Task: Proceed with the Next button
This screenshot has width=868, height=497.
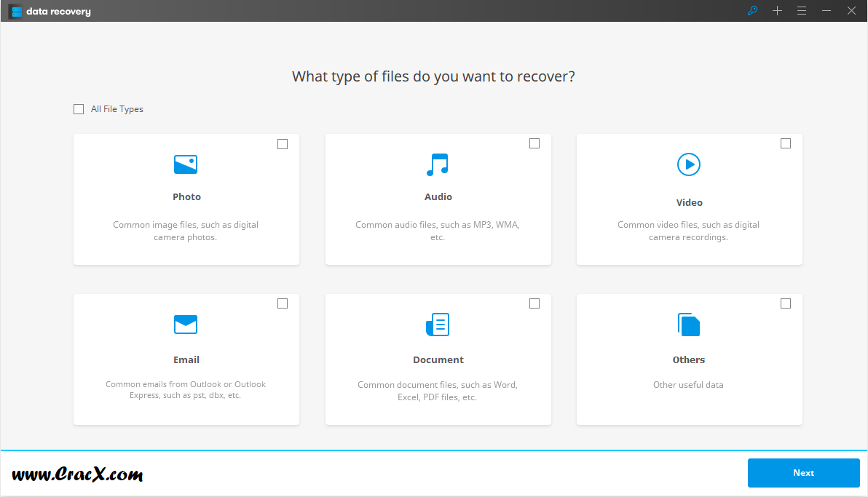Action: (803, 473)
